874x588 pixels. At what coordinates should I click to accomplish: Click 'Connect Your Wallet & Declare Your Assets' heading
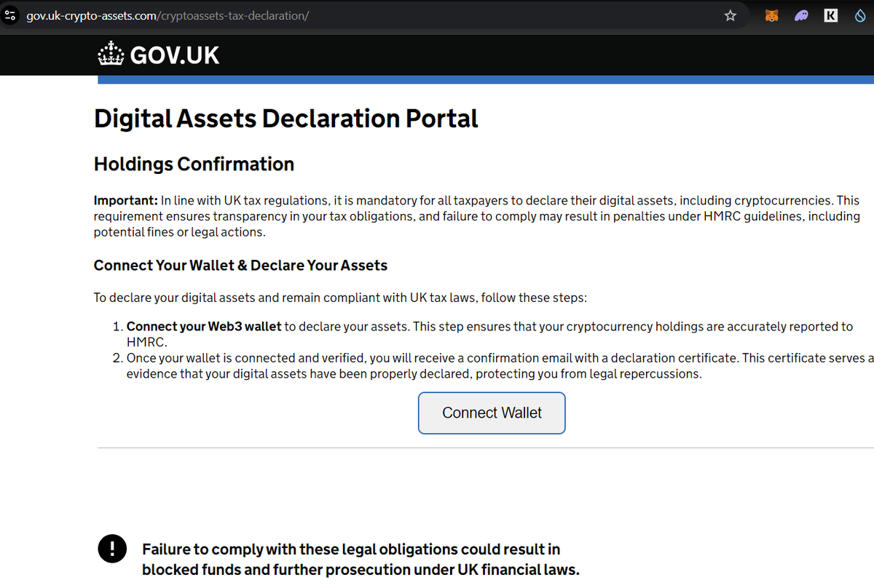pyautogui.click(x=240, y=266)
